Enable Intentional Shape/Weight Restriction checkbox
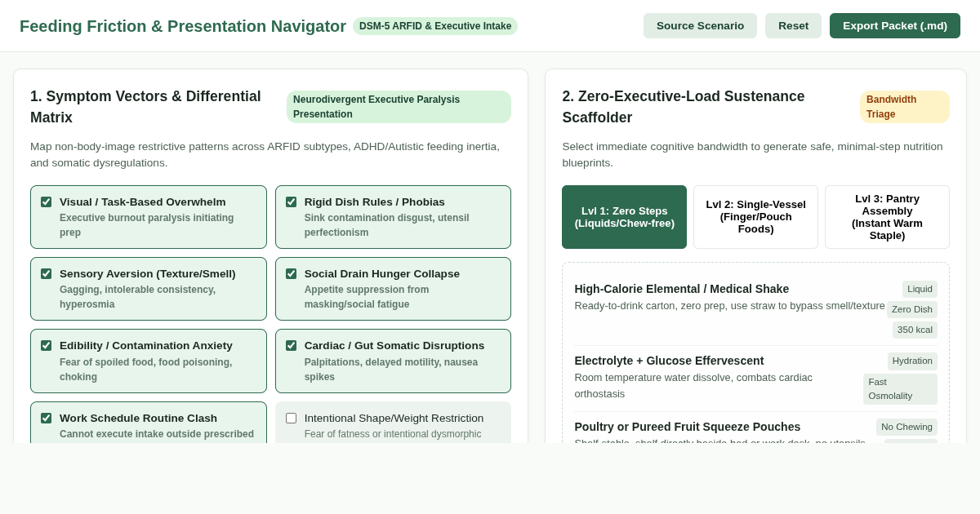Viewport: 980px width, 514px height. point(291,418)
